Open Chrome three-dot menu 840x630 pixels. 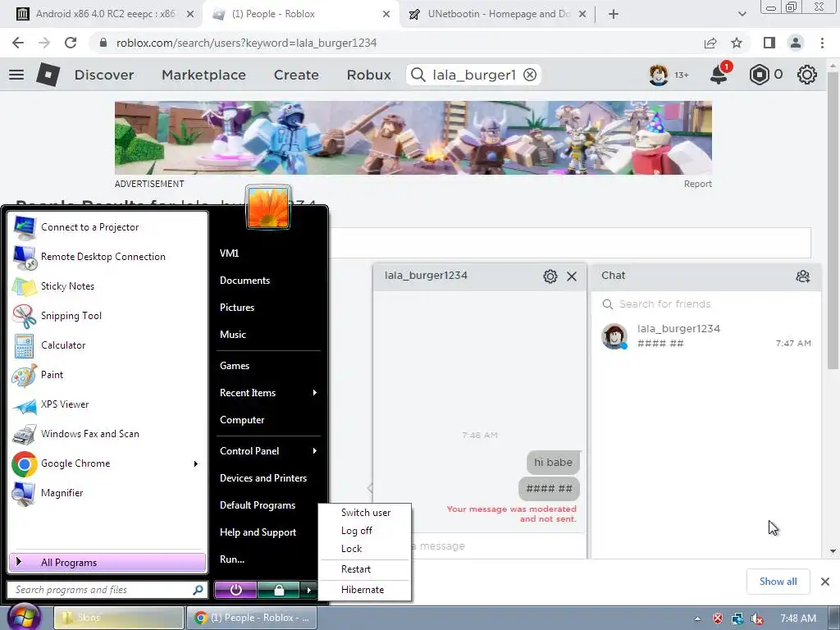822,43
